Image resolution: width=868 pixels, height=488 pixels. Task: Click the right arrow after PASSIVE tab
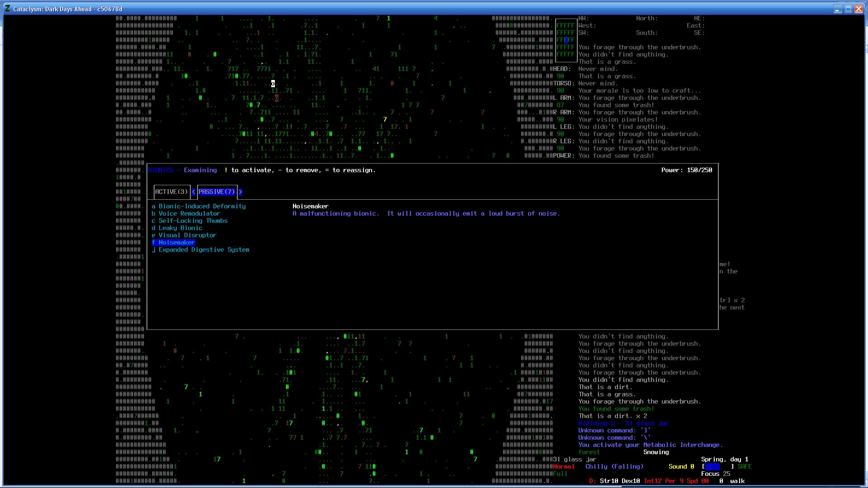(241, 192)
